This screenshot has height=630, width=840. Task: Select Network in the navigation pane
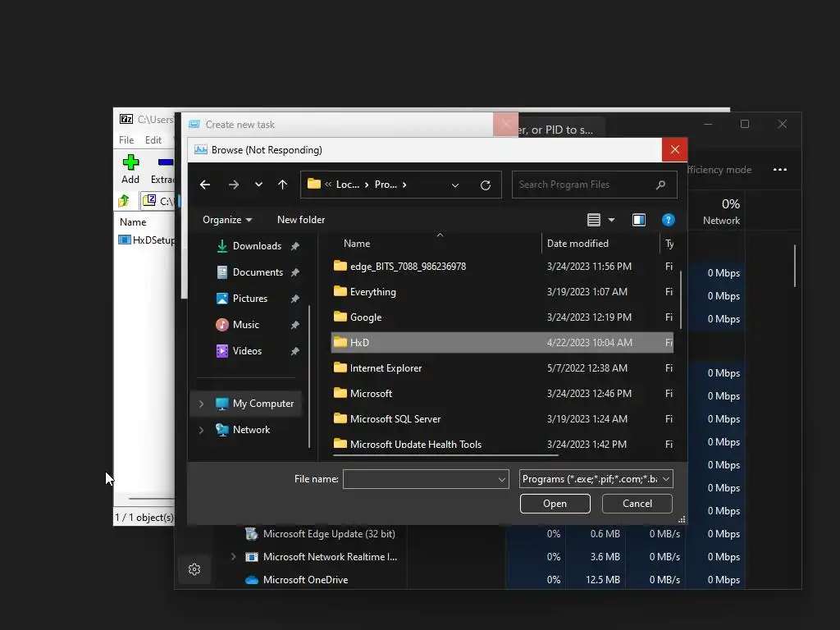tap(251, 430)
